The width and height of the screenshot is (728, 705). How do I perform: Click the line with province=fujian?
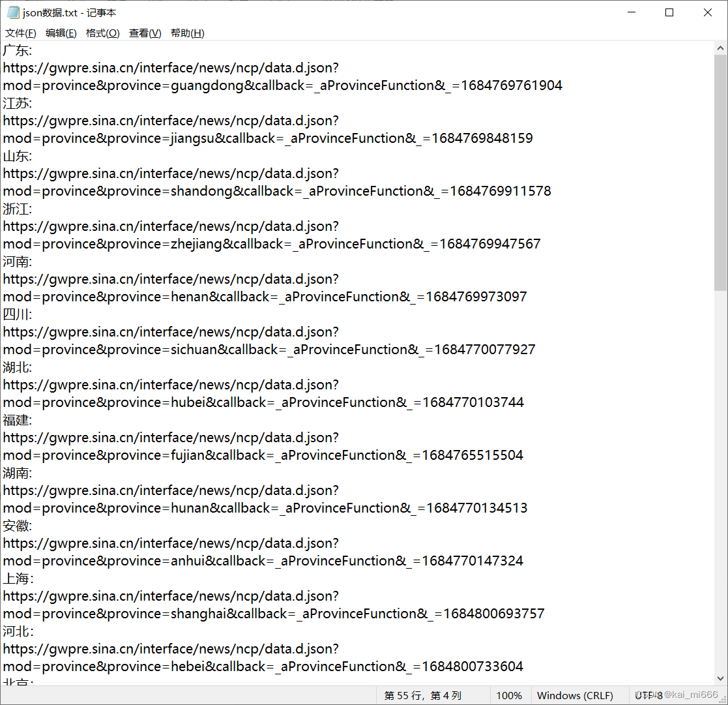[x=263, y=455]
